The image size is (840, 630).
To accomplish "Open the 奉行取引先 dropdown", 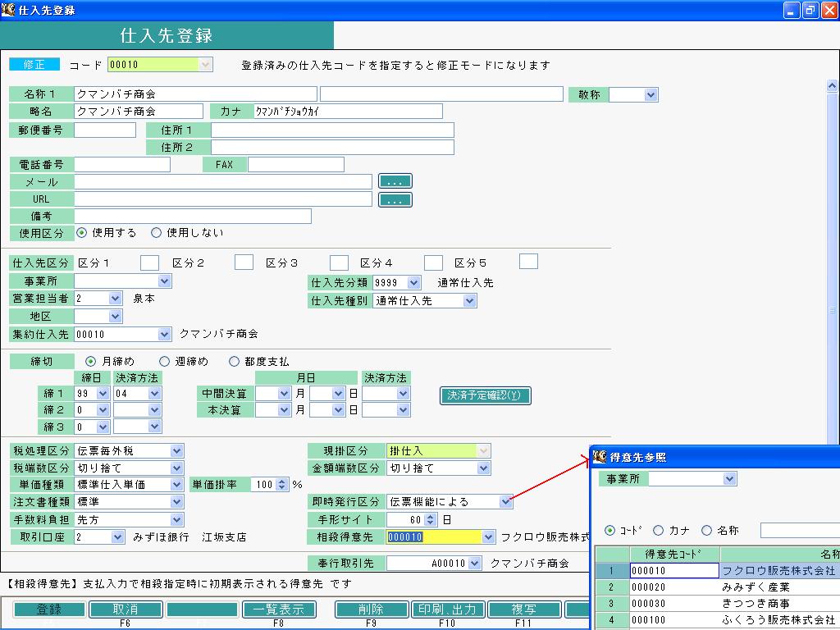I will tap(474, 563).
